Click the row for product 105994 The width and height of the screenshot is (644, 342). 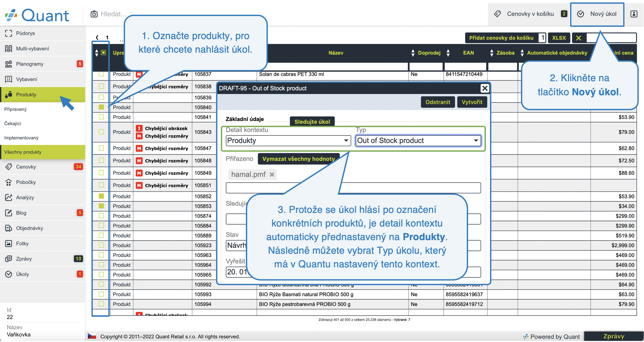[x=364, y=304]
